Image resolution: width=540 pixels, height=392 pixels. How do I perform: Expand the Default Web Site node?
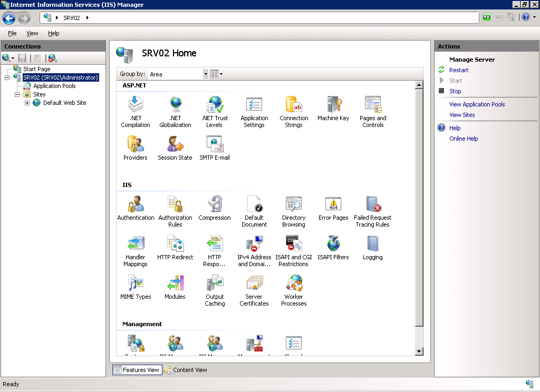pyautogui.click(x=27, y=103)
